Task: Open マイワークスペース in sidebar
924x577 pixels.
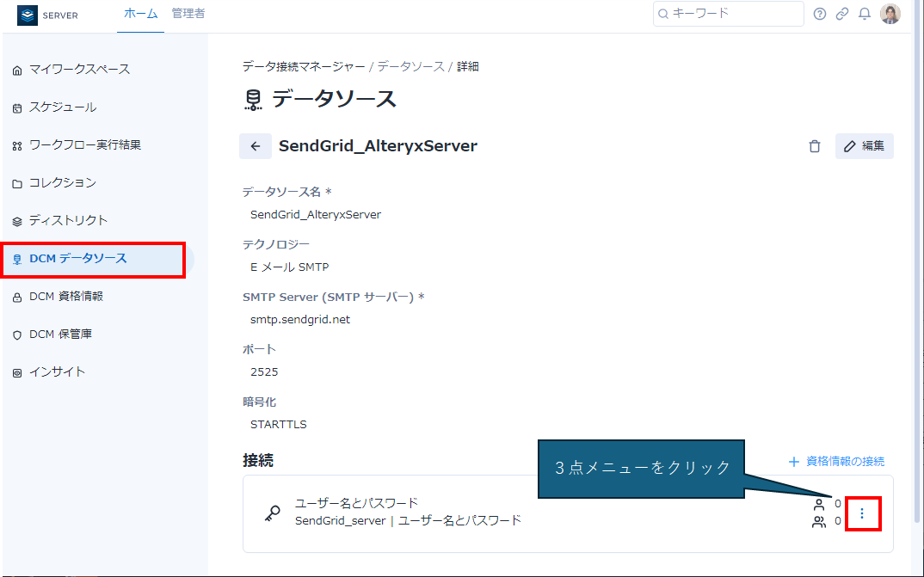Action: pyautogui.click(x=79, y=70)
